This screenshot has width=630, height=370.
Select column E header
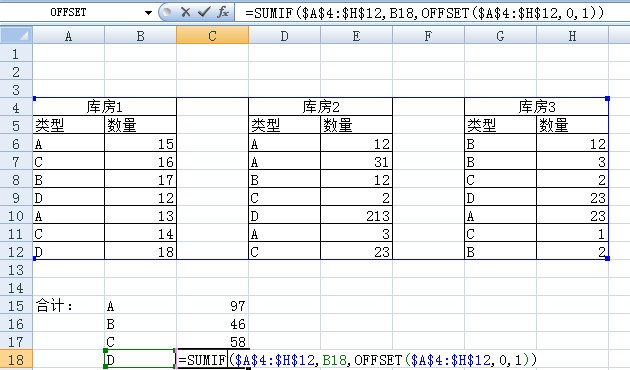point(356,36)
